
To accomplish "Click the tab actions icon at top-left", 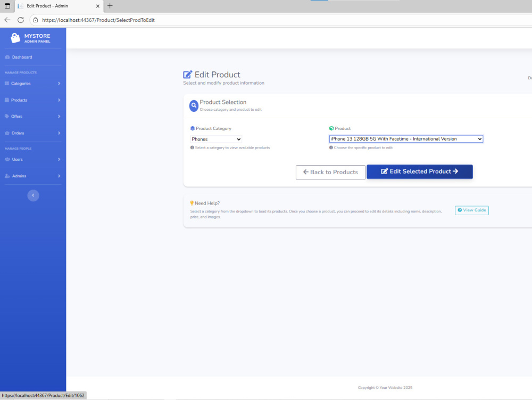I will [7, 6].
